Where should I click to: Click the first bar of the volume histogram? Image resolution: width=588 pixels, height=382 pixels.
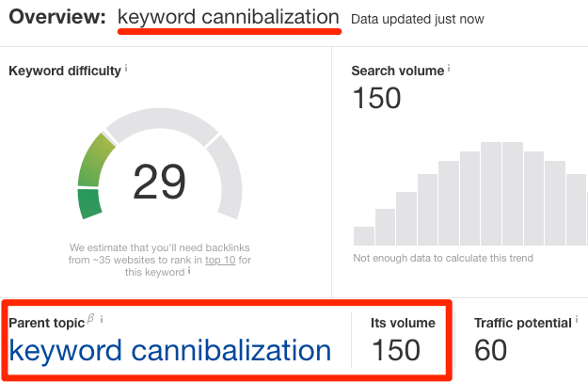tap(363, 235)
